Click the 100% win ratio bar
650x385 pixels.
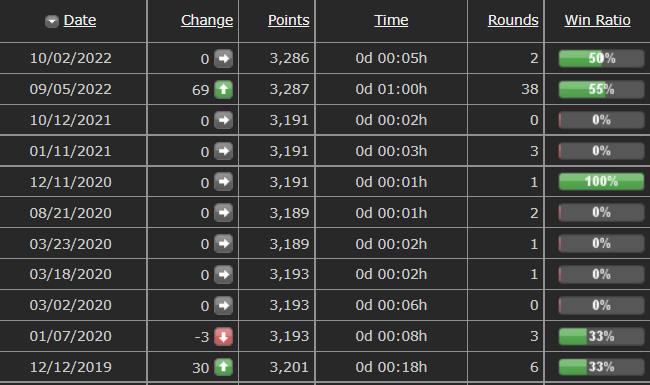(601, 182)
